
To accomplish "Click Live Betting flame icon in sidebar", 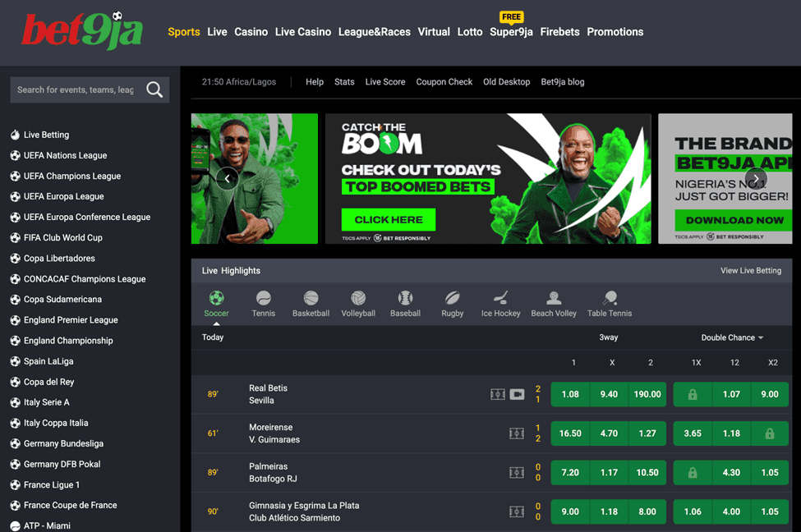I will (x=16, y=135).
